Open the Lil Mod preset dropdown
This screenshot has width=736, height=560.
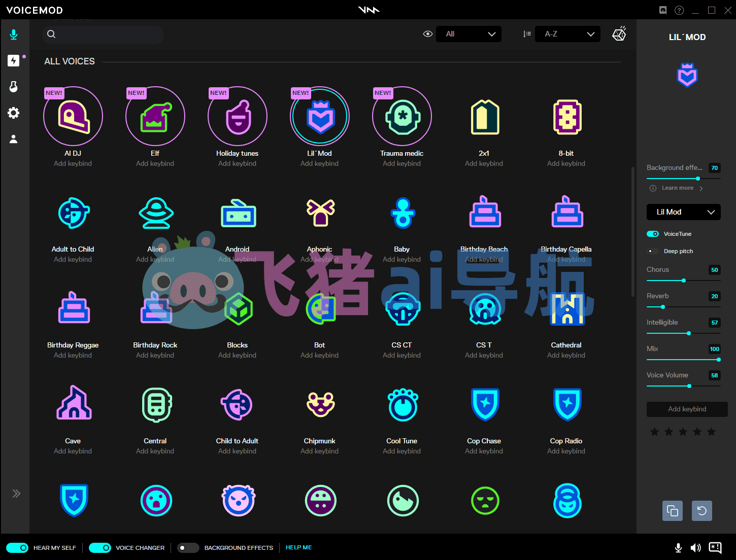[684, 212]
